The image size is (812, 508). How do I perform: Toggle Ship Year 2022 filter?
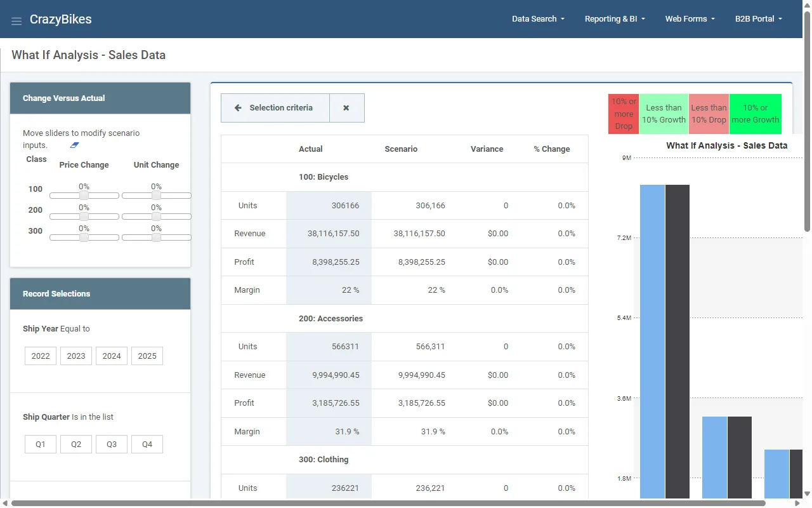(x=41, y=356)
